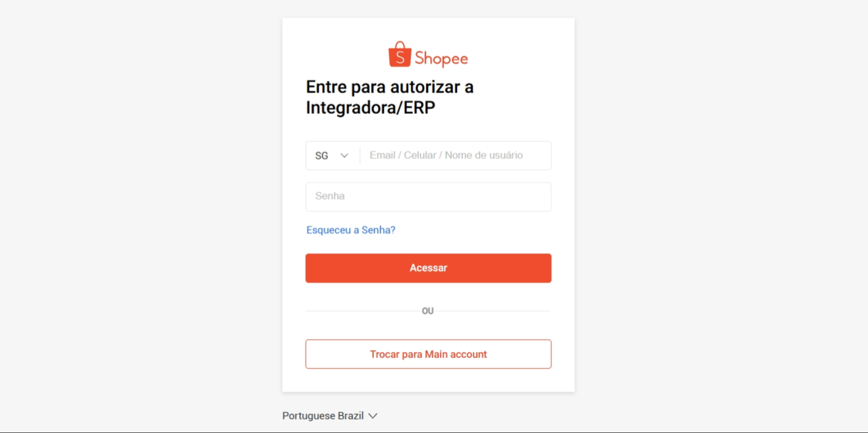Click the heading Entre para autorizar a Integradora/ERP
The width and height of the screenshot is (868, 433).
pyautogui.click(x=390, y=97)
